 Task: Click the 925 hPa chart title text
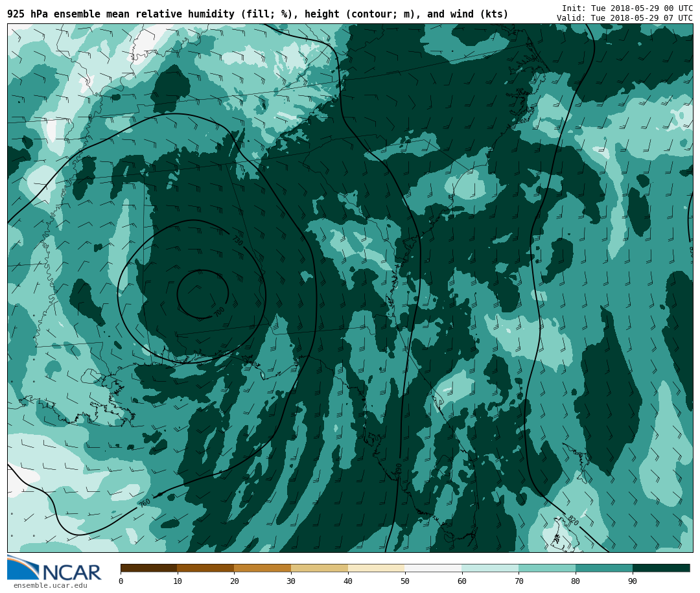(257, 14)
